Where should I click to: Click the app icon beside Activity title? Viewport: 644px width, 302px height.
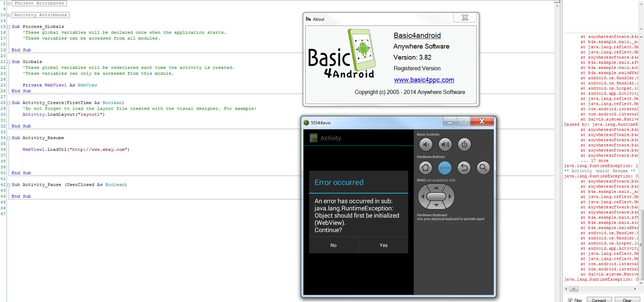click(x=314, y=138)
